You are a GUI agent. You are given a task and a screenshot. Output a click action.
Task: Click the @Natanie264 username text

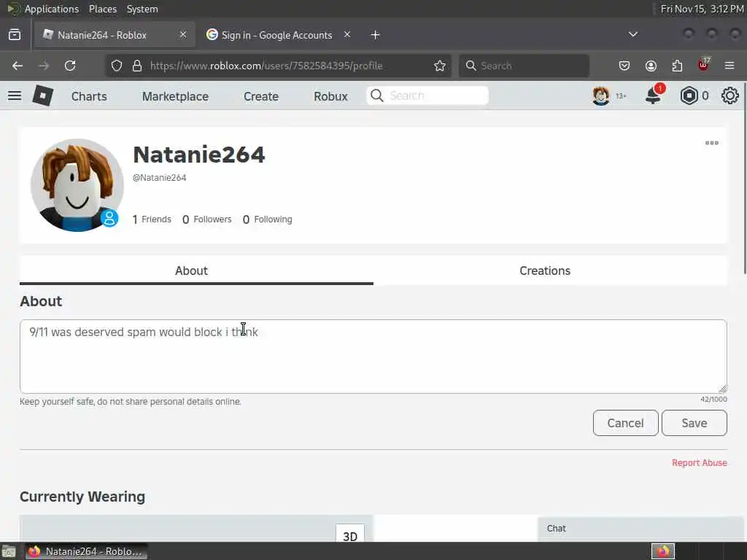click(x=159, y=178)
